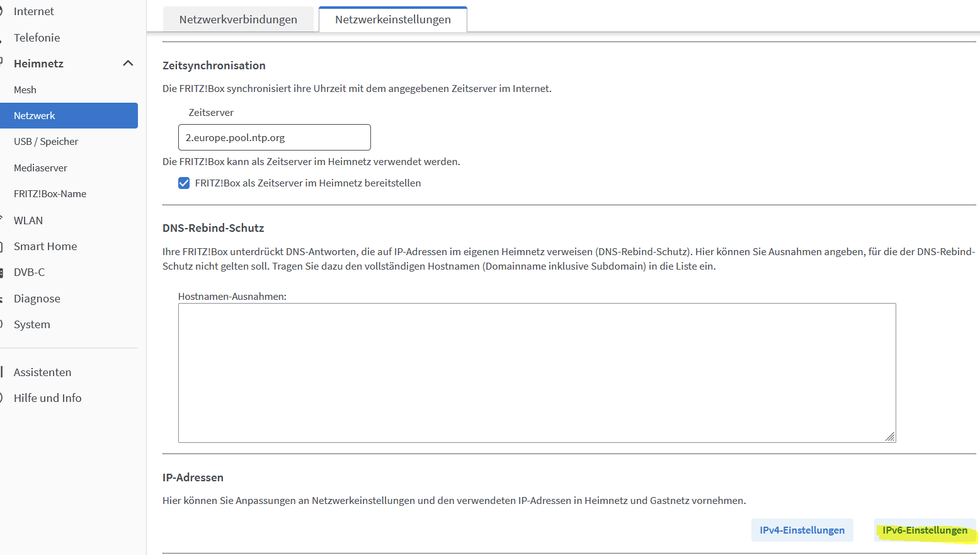Open IPv6-Einstellungen
Screen dimensions: 980x555
(x=925, y=530)
